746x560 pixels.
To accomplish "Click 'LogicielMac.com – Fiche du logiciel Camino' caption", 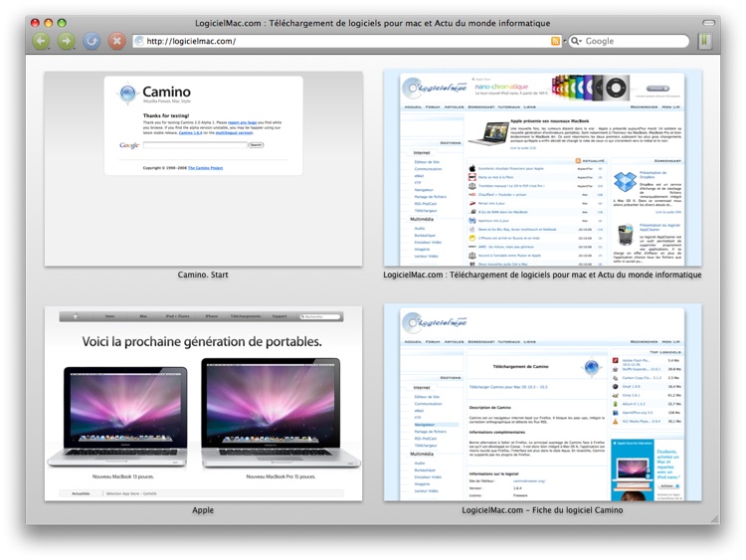I will (x=542, y=510).
